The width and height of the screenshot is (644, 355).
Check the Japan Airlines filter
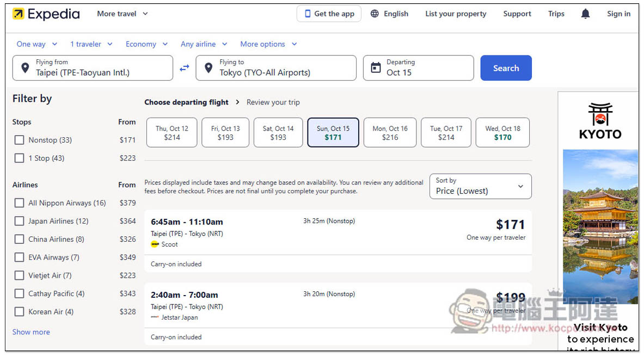point(20,221)
